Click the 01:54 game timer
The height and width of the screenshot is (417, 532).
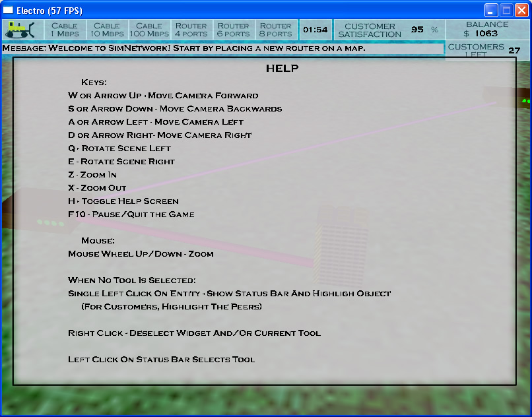coord(315,30)
